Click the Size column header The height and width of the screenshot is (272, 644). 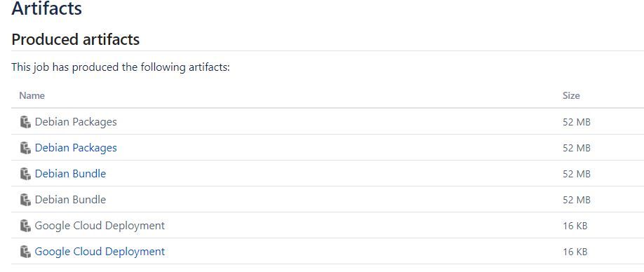571,95
